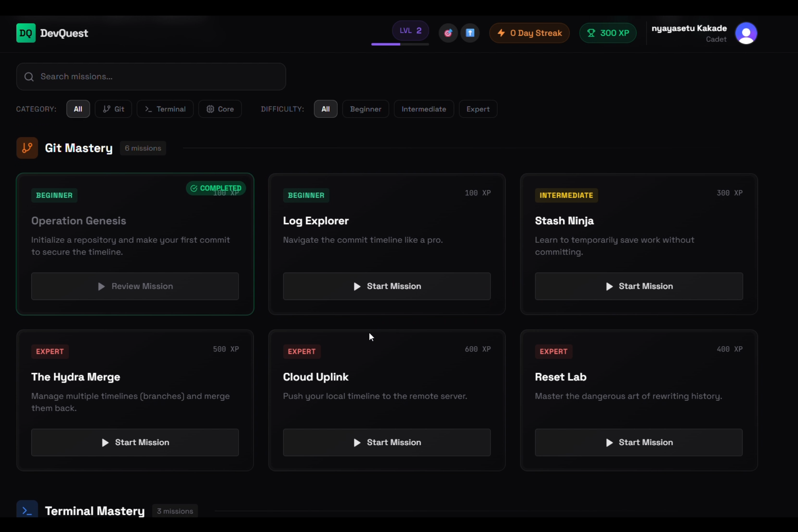
Task: Click the lightning 0 Day Streak badge
Action: (x=529, y=33)
